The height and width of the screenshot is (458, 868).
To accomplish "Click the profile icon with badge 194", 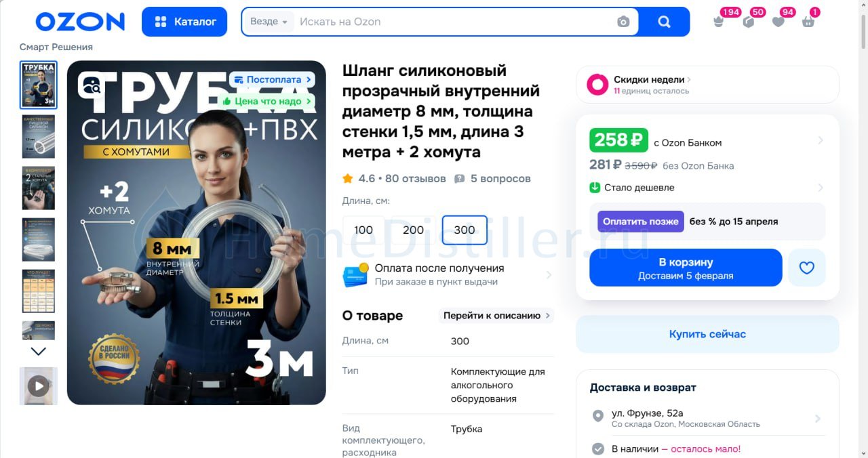I will [719, 22].
